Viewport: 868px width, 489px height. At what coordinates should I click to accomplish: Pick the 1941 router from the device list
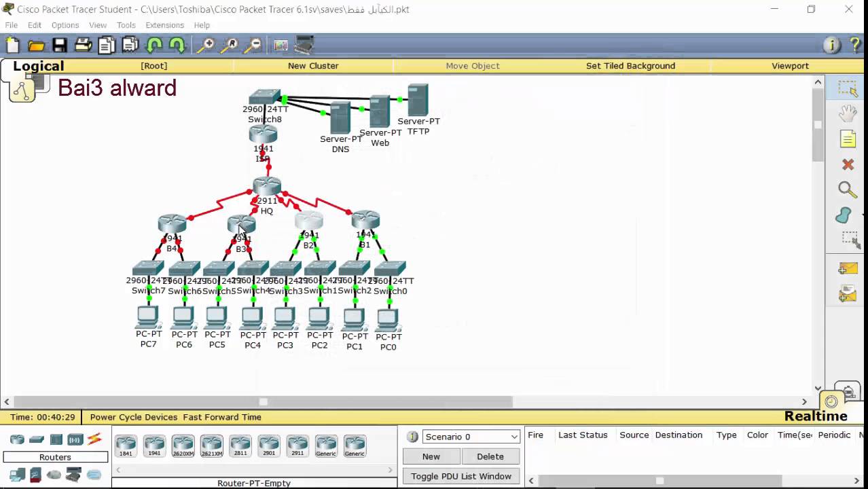154,446
